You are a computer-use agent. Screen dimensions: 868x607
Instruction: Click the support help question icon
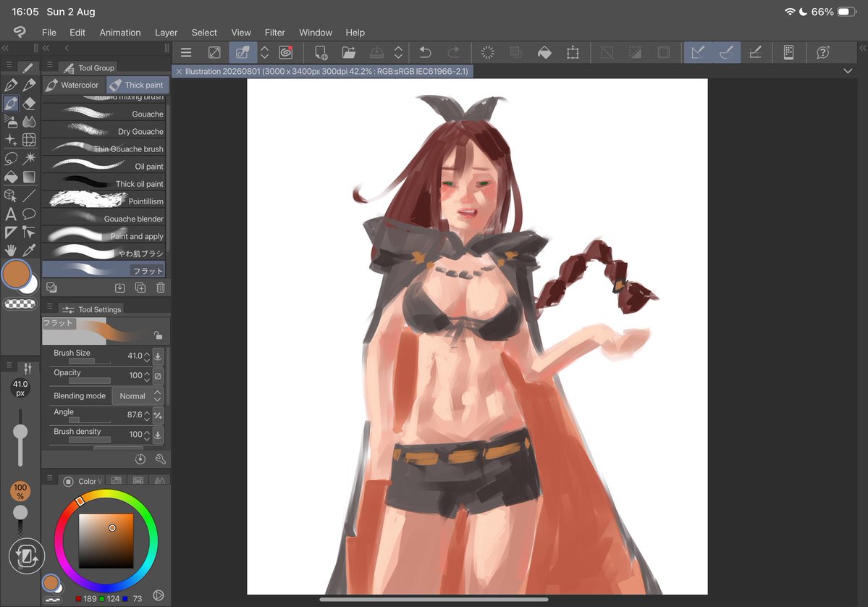[823, 53]
